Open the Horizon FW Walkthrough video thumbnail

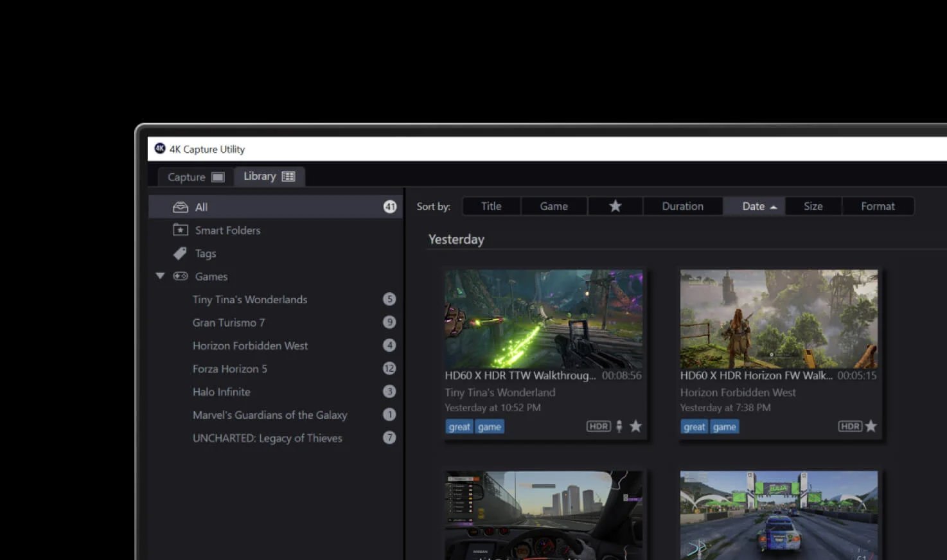[x=779, y=319]
